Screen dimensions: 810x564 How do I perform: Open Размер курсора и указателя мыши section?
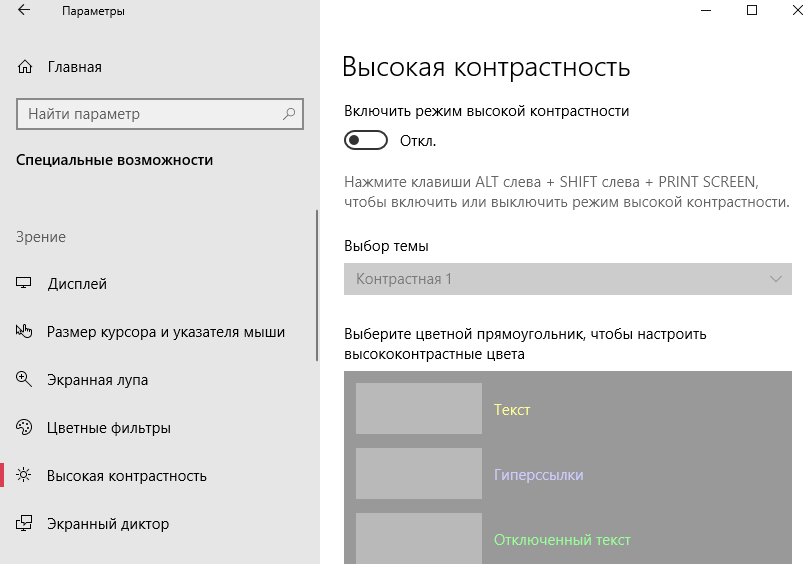tap(166, 332)
